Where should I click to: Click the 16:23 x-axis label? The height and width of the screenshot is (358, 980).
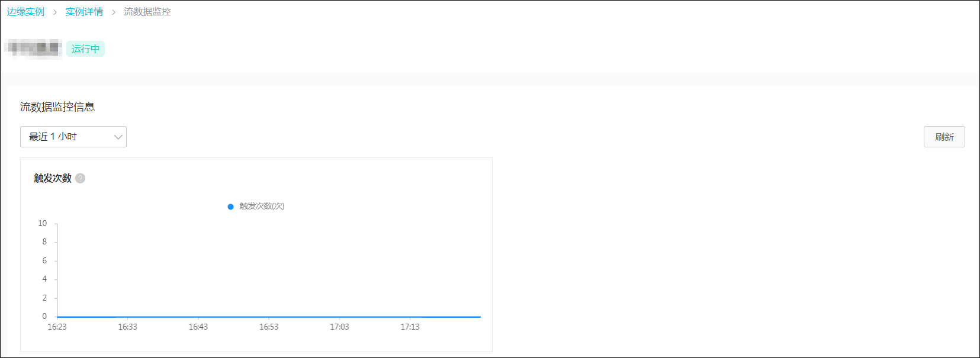[57, 327]
